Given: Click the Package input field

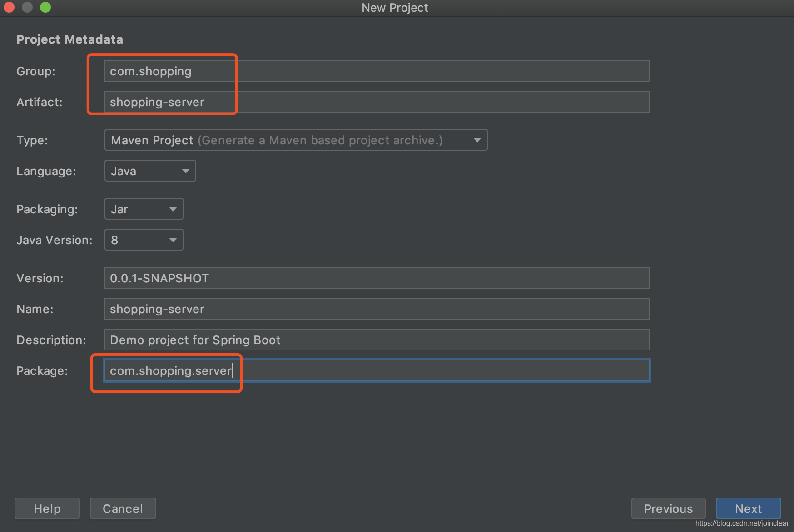Looking at the screenshot, I should (x=377, y=370).
